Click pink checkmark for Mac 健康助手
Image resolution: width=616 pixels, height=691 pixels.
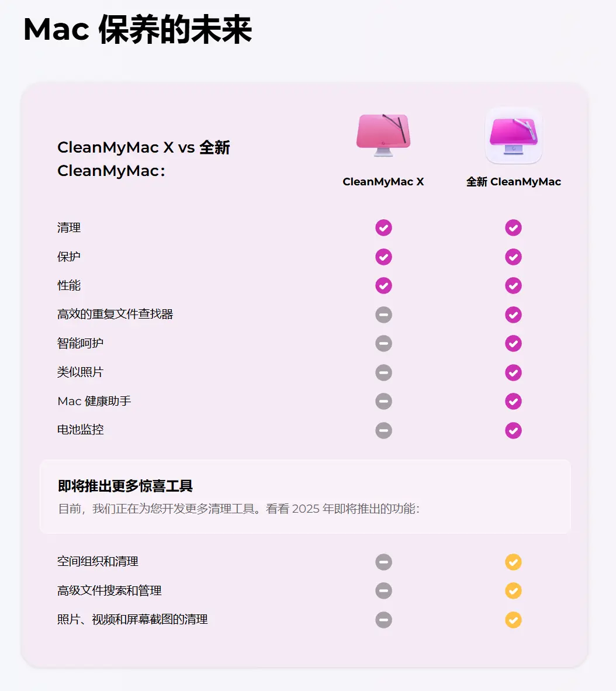513,402
